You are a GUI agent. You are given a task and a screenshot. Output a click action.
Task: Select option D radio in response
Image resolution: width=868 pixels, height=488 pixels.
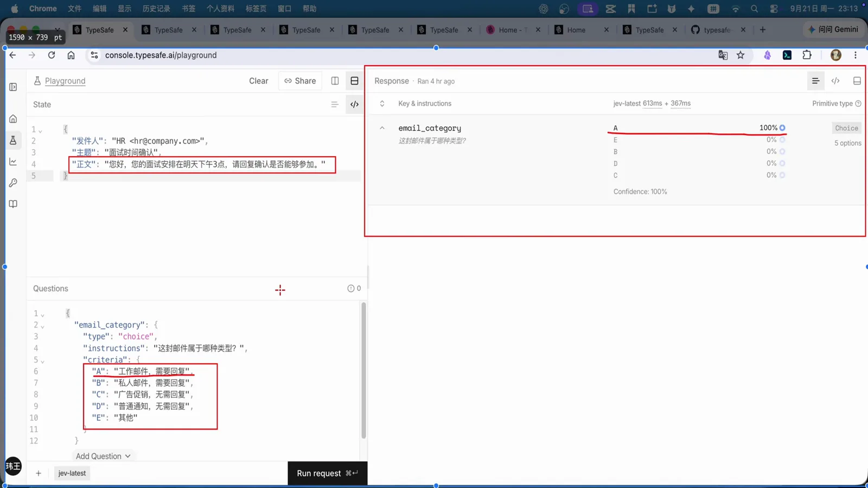pyautogui.click(x=782, y=163)
